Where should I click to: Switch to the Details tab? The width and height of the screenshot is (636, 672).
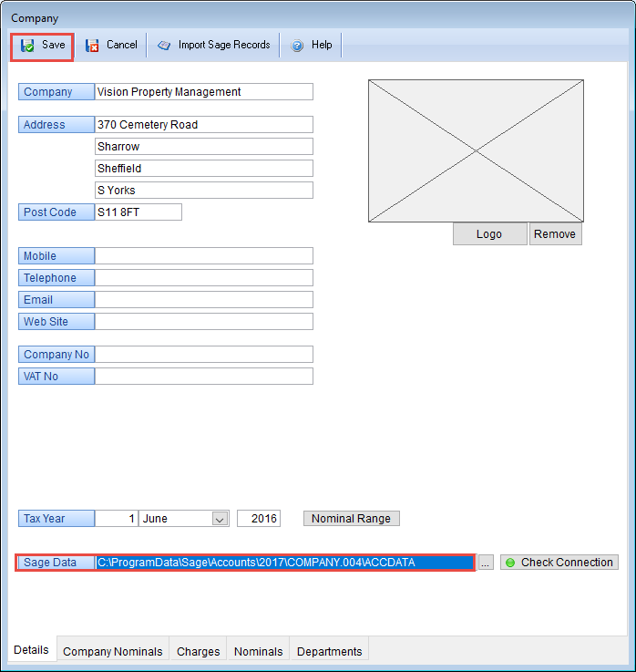tap(31, 650)
